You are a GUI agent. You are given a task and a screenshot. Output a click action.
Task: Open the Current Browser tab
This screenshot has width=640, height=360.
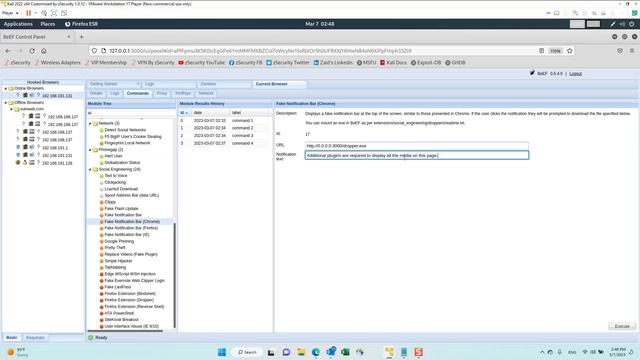click(279, 84)
